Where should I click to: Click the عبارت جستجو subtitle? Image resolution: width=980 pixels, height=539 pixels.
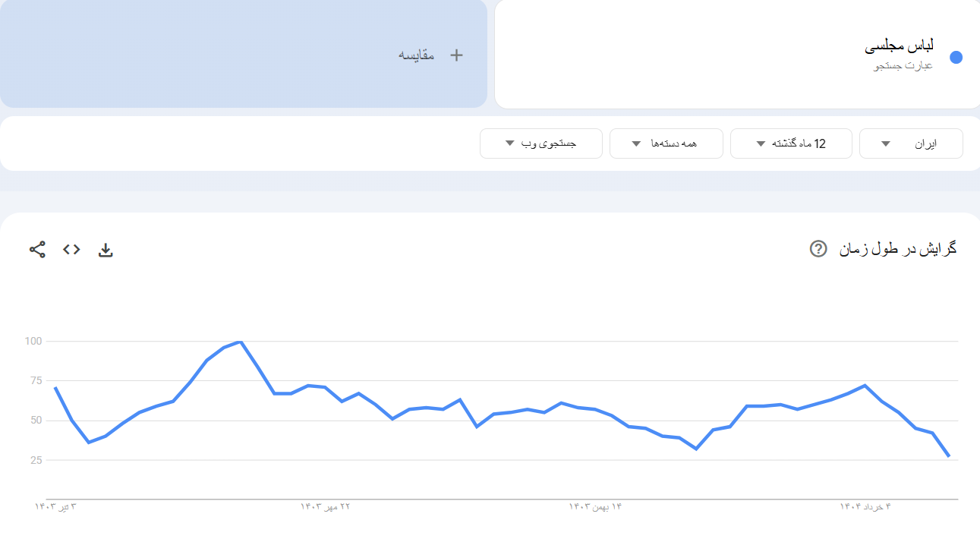click(903, 66)
